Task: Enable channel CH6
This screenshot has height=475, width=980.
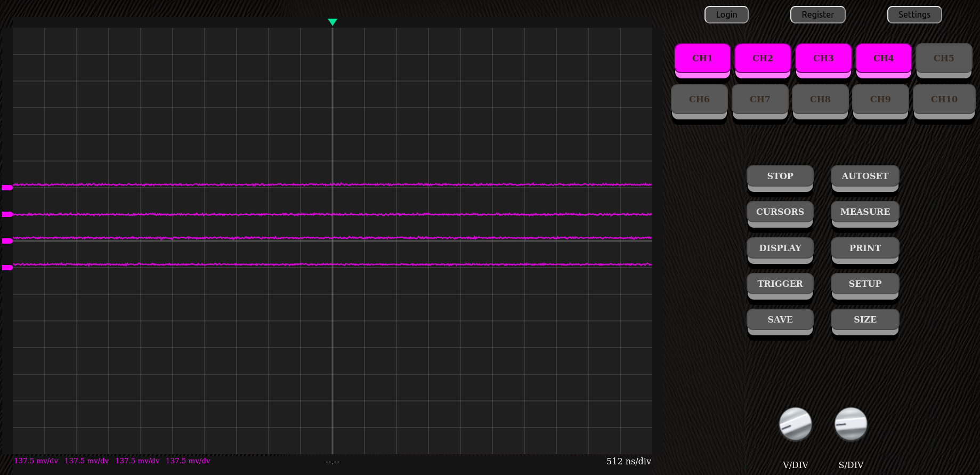Action: [699, 99]
